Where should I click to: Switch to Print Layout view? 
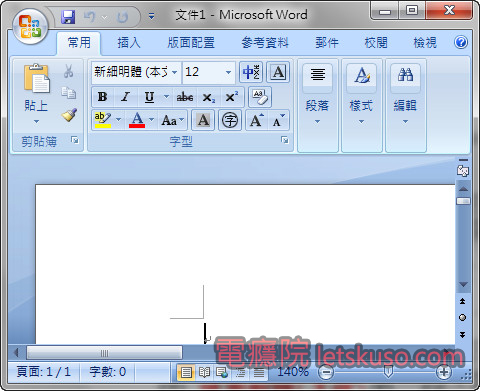[x=186, y=372]
